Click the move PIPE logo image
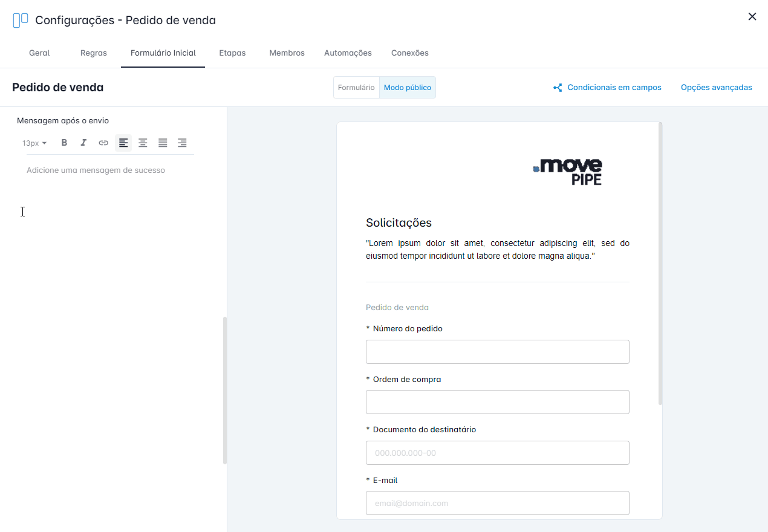 pyautogui.click(x=567, y=171)
